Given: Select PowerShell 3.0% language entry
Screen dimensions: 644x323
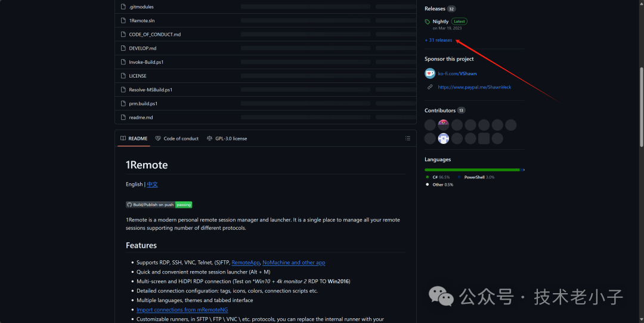Looking at the screenshot, I should [x=476, y=177].
